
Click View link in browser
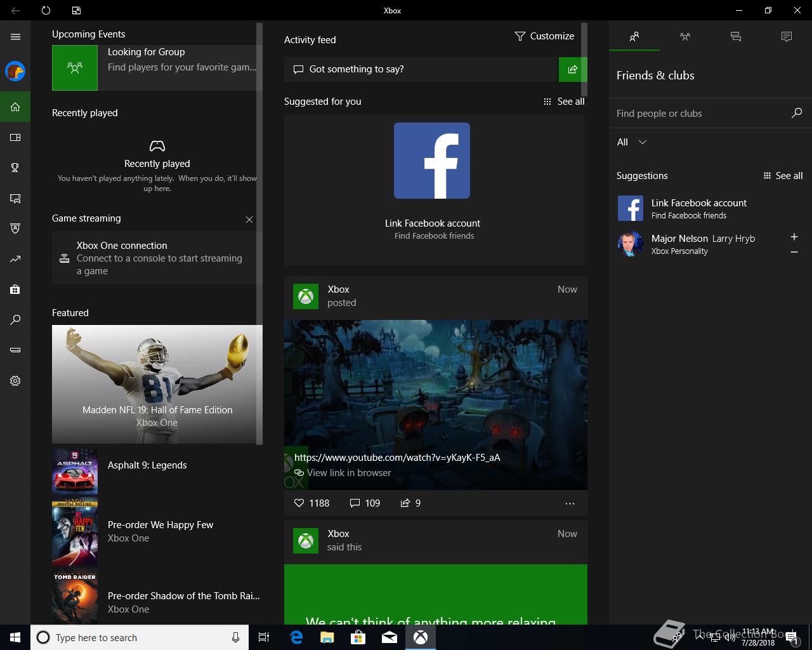coord(343,473)
